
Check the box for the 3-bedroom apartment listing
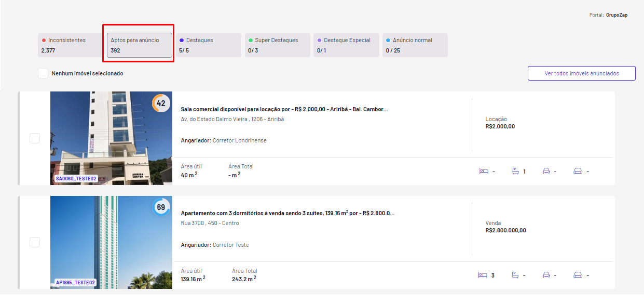click(x=35, y=242)
